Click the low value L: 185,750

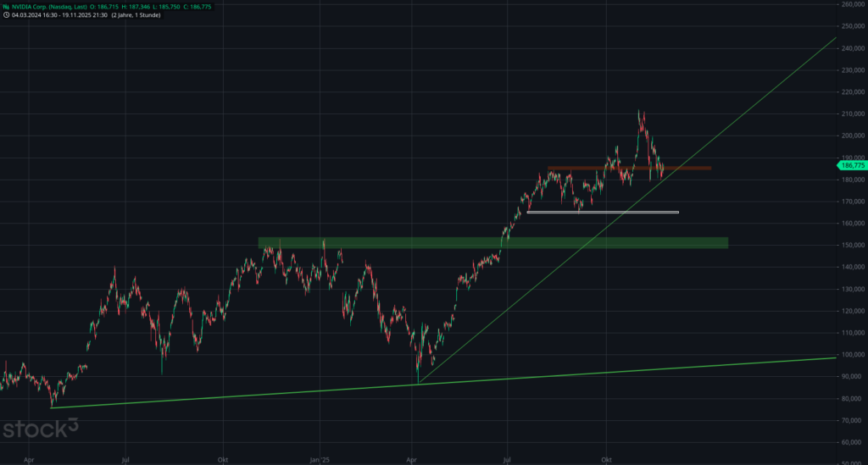point(186,6)
